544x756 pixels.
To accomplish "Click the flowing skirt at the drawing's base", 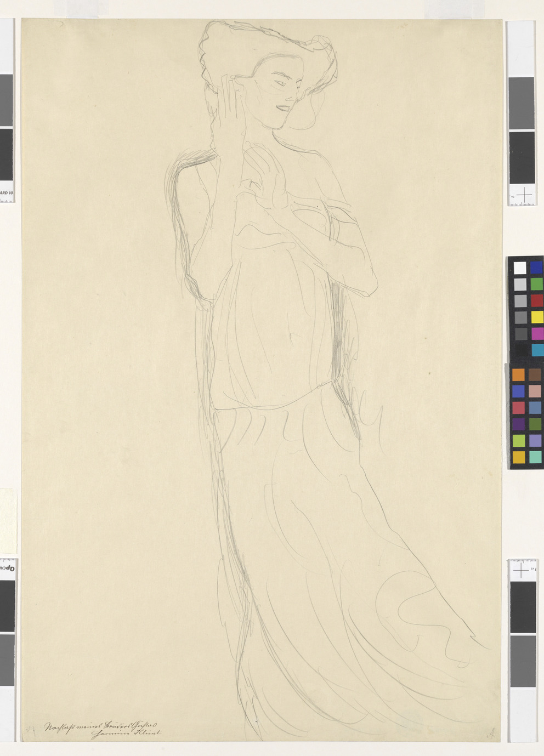I will point(340,630).
